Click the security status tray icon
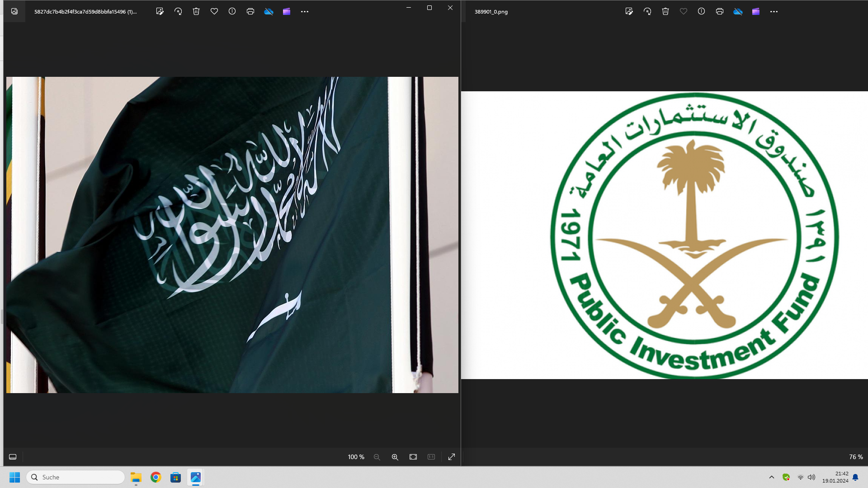 (x=786, y=477)
